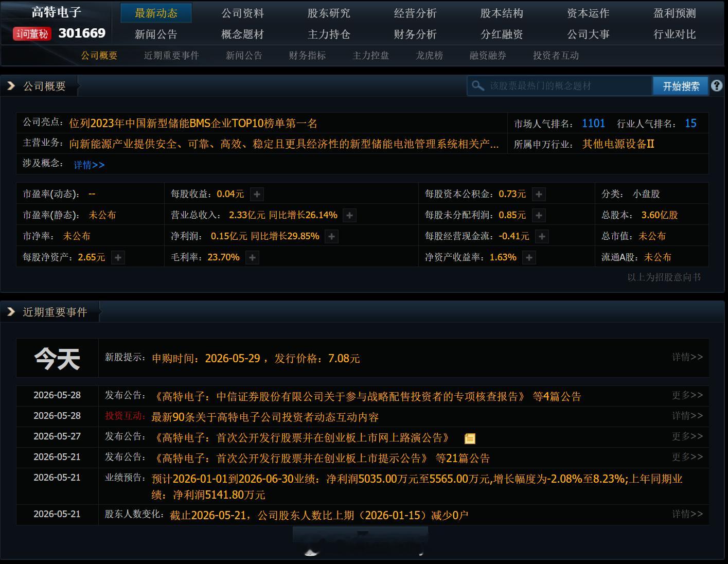The width and height of the screenshot is (728, 564).
Task: Click company highlight BMS TOP10 text
Action: (x=193, y=124)
